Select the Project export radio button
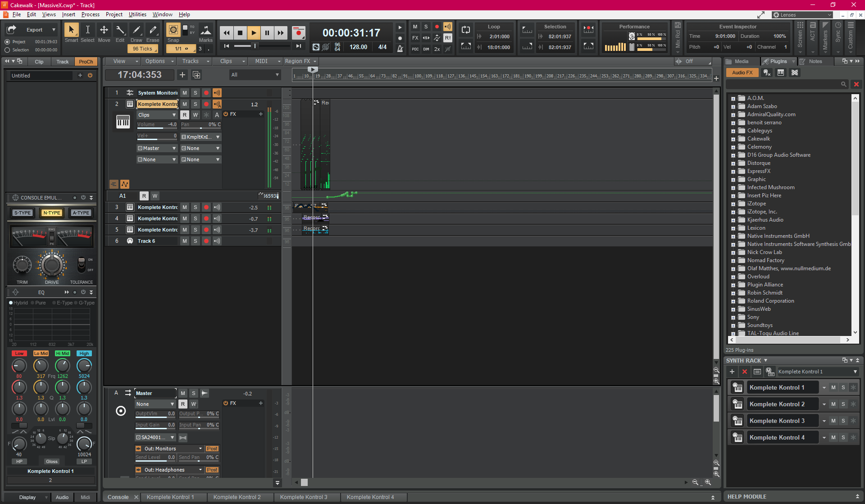The height and width of the screenshot is (504, 865). (x=7, y=42)
